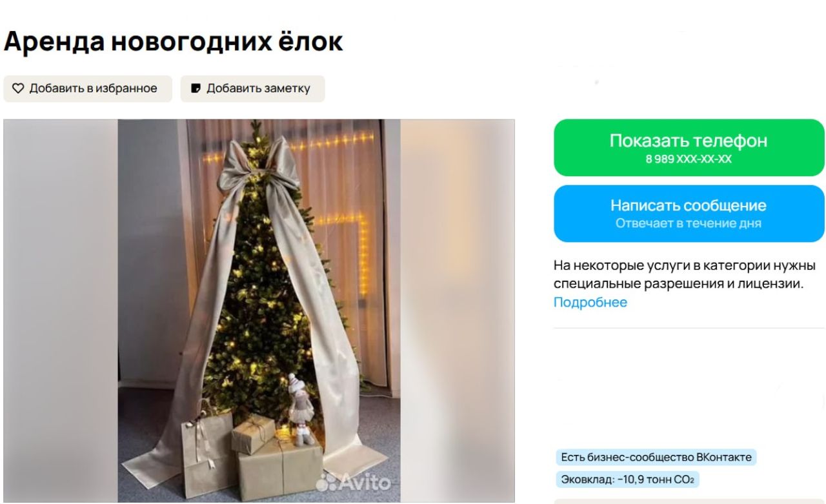Click the Отвечает в течение дня subtitle
The image size is (826, 504).
click(x=689, y=224)
